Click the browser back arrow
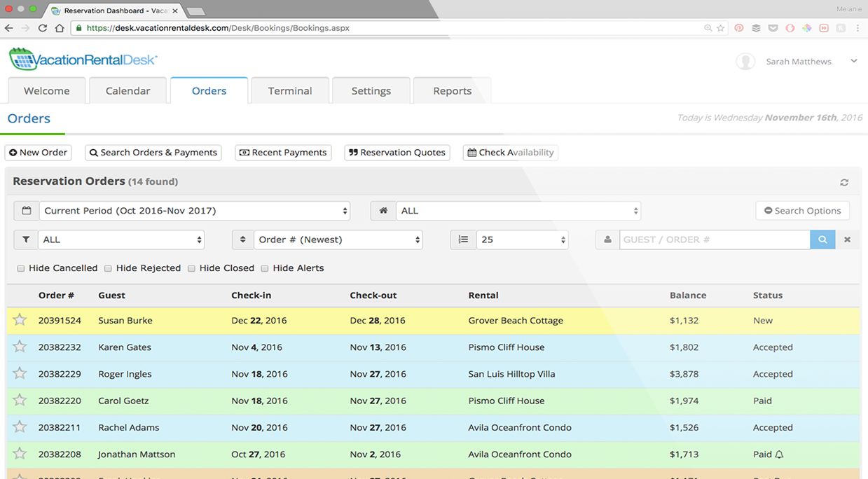868x479 pixels. [9, 28]
